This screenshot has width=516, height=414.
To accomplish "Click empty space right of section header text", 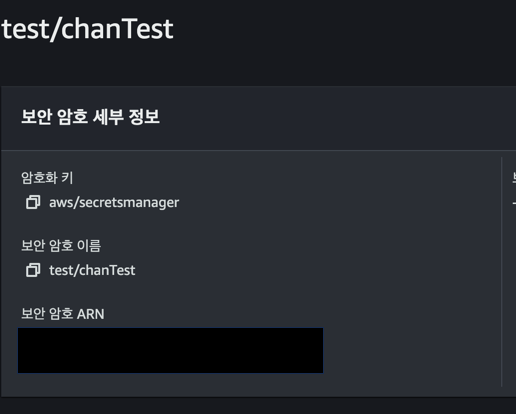I will (333, 117).
